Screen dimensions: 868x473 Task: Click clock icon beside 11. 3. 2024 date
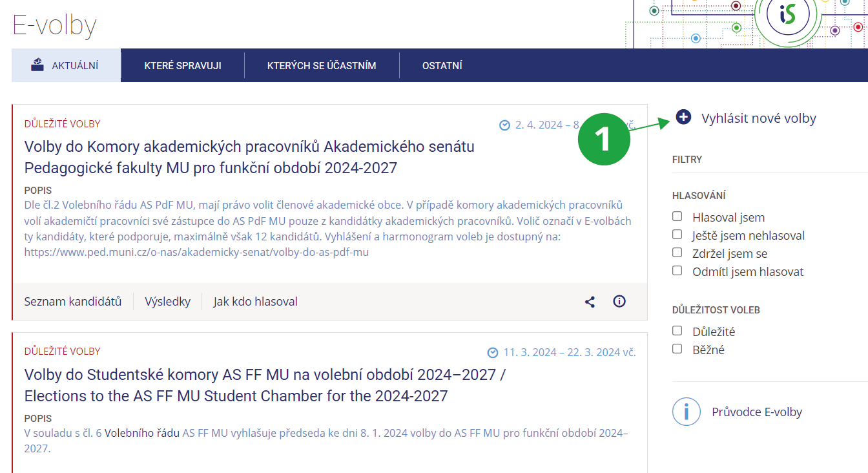[x=493, y=353]
